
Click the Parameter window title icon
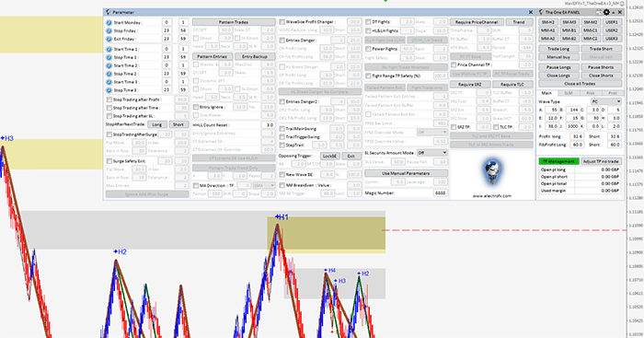[x=108, y=12]
